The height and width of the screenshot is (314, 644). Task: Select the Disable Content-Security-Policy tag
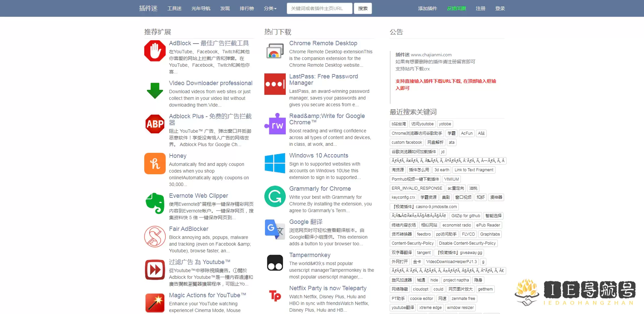467,243
